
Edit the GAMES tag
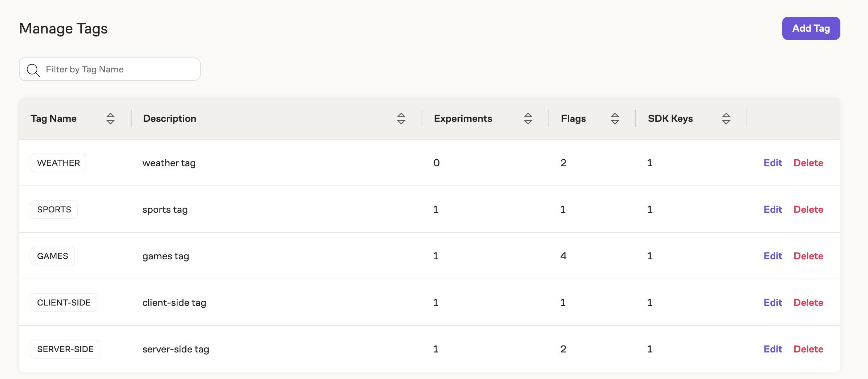coord(772,256)
